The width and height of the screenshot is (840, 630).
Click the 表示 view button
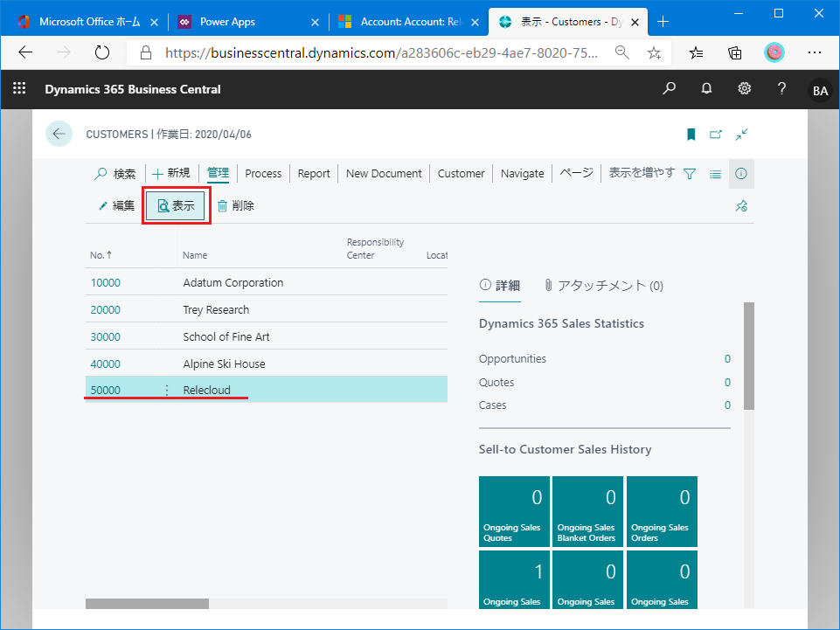click(176, 205)
